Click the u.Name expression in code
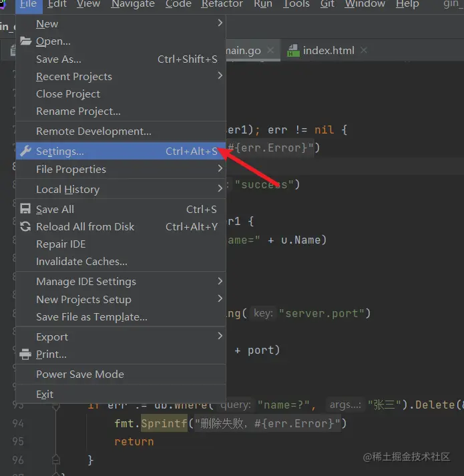Viewport: 464px width, 476px height. pos(301,240)
